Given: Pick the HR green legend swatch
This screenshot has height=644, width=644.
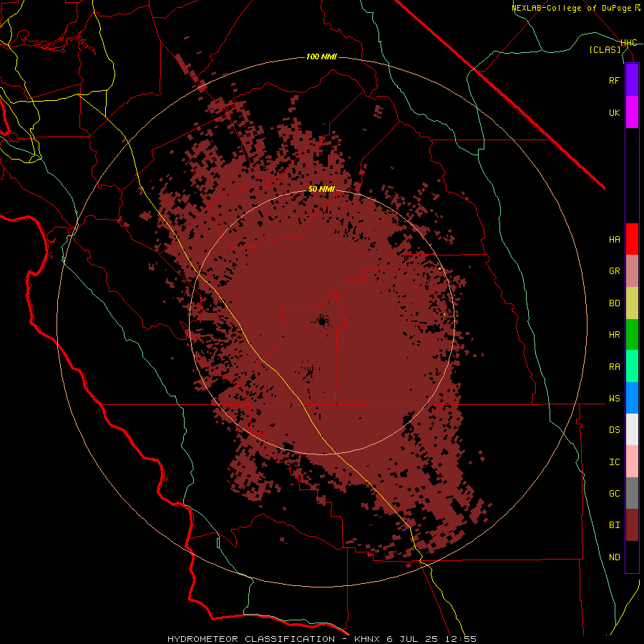Looking at the screenshot, I should click(632, 335).
